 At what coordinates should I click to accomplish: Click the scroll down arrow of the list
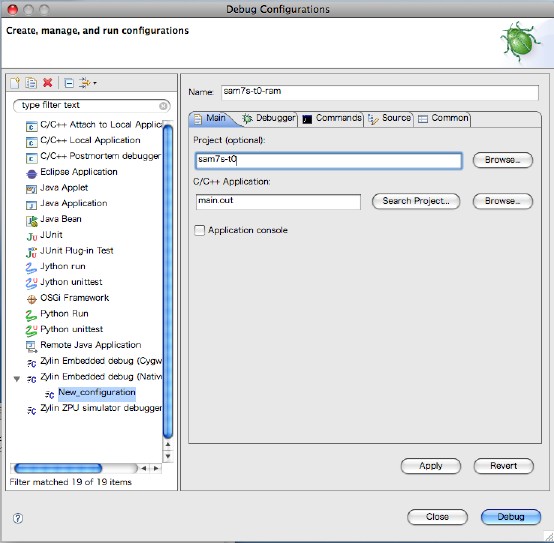coord(168,456)
